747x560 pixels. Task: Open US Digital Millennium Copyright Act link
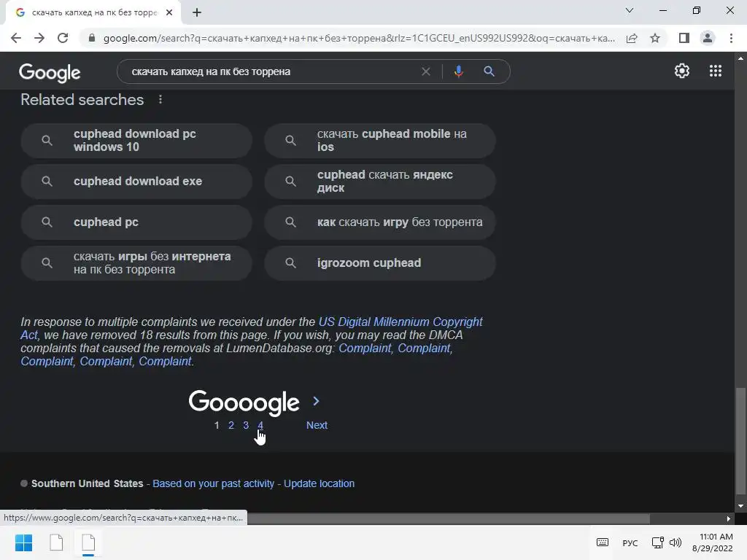(400, 322)
